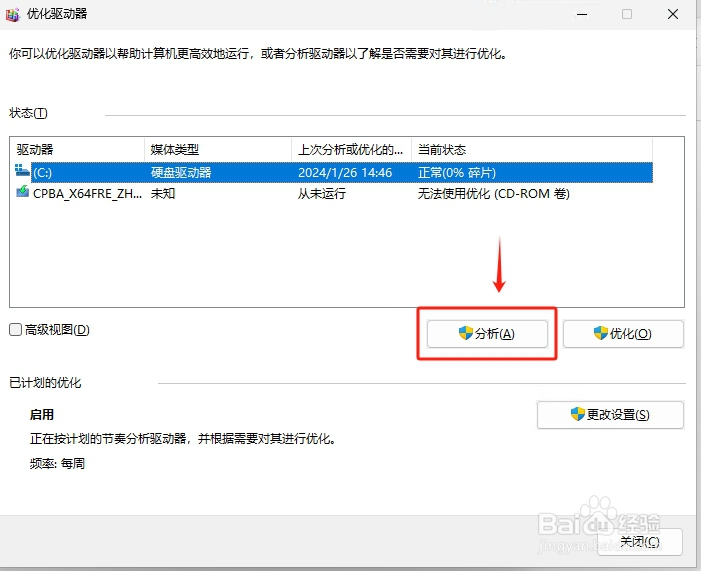The height and width of the screenshot is (571, 701).
Task: Sort by 上次分析或优化的 column header
Action: click(x=351, y=149)
